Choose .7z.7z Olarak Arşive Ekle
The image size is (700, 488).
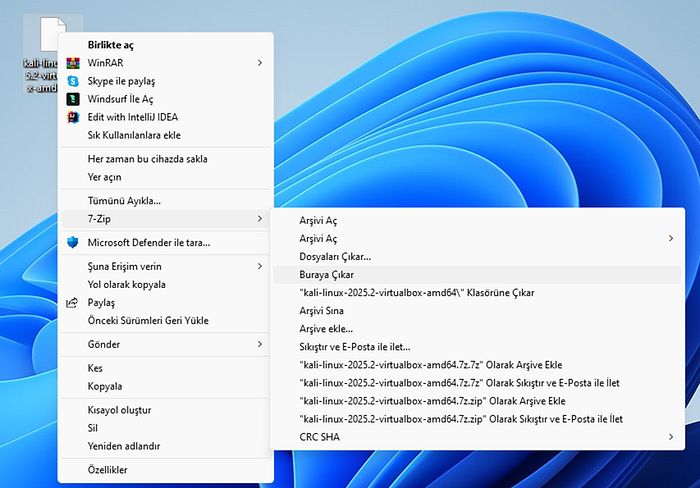pyautogui.click(x=477, y=365)
